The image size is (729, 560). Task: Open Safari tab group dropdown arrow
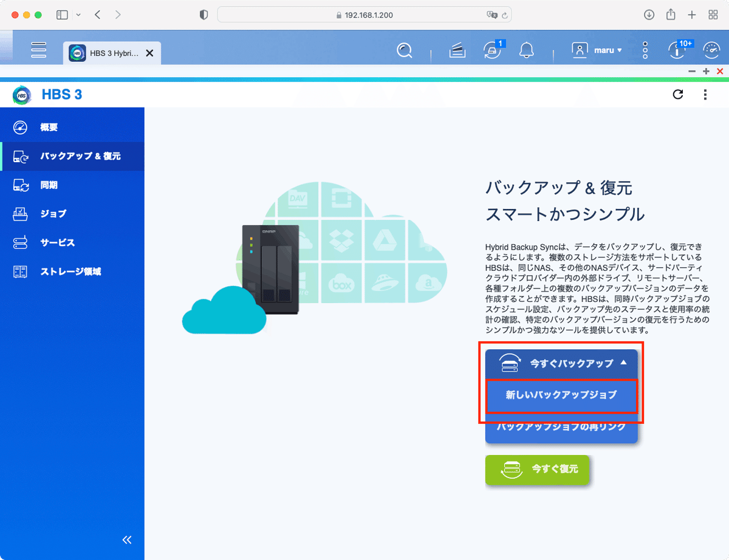point(78,15)
